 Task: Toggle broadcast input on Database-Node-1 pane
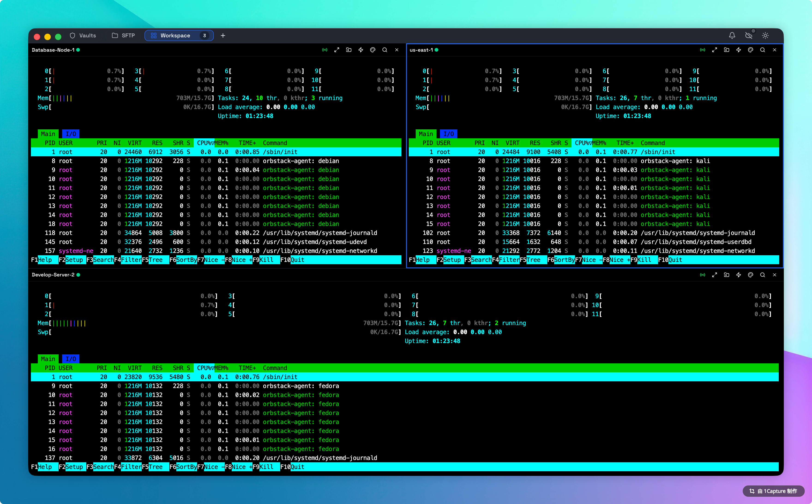[x=325, y=50]
